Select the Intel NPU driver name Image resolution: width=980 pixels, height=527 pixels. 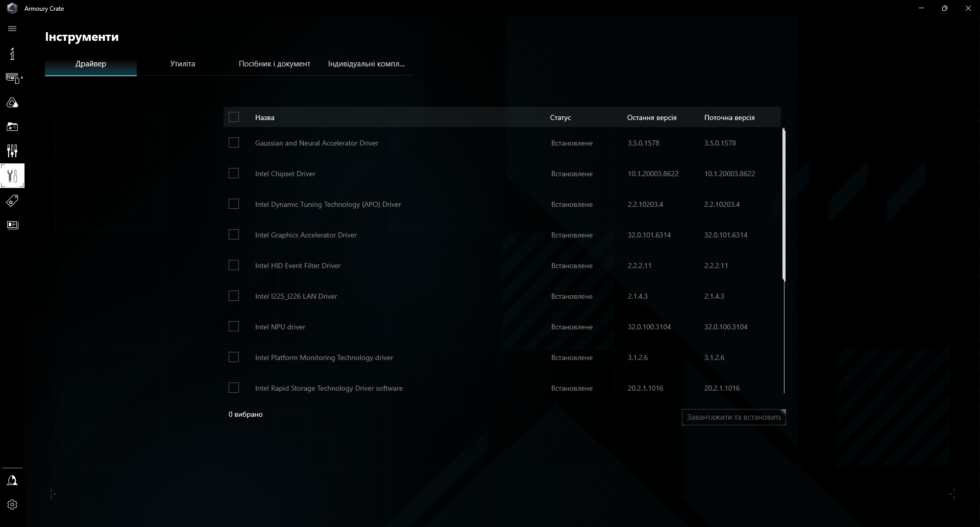click(280, 327)
